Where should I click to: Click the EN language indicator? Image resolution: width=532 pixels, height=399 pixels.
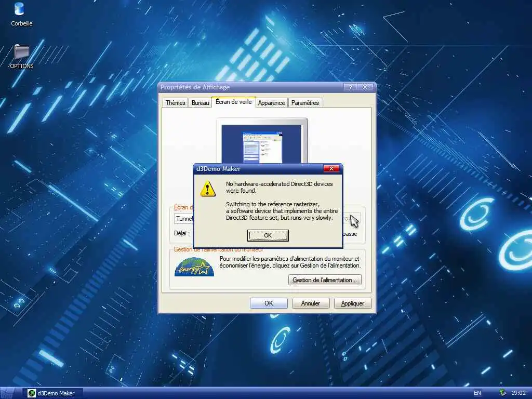[477, 393]
